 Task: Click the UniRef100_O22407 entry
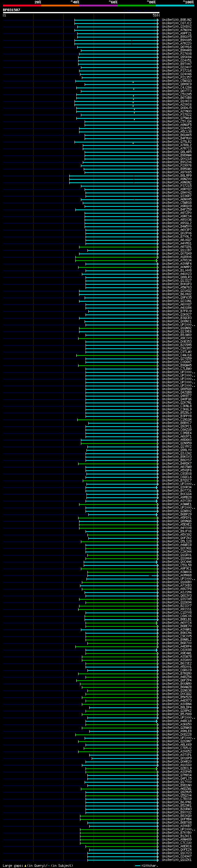click(176, 67)
